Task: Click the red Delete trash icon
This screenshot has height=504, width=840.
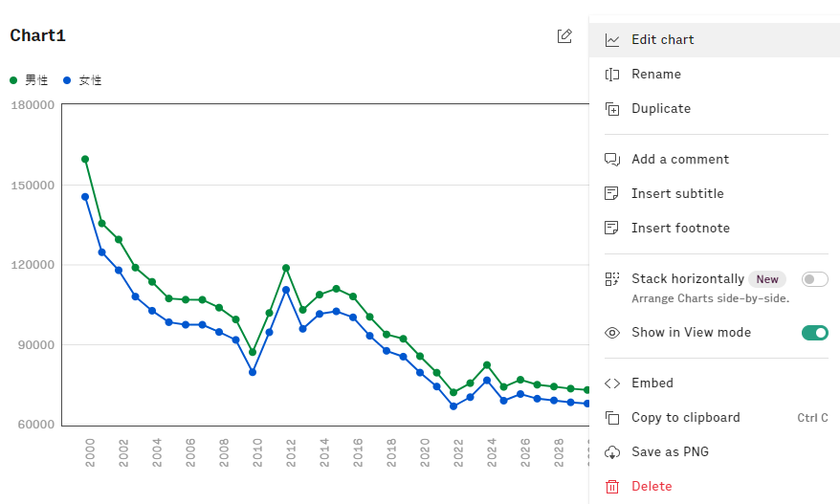Action: coord(612,487)
